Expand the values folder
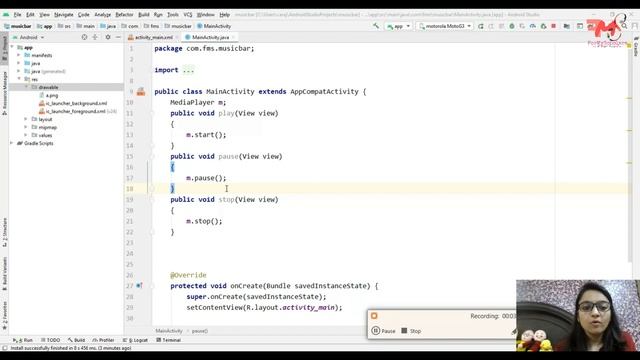 pyautogui.click(x=26, y=135)
